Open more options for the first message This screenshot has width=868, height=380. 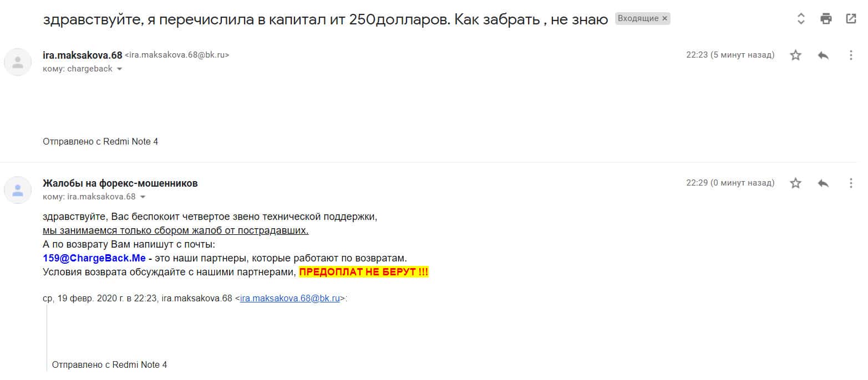click(x=851, y=55)
